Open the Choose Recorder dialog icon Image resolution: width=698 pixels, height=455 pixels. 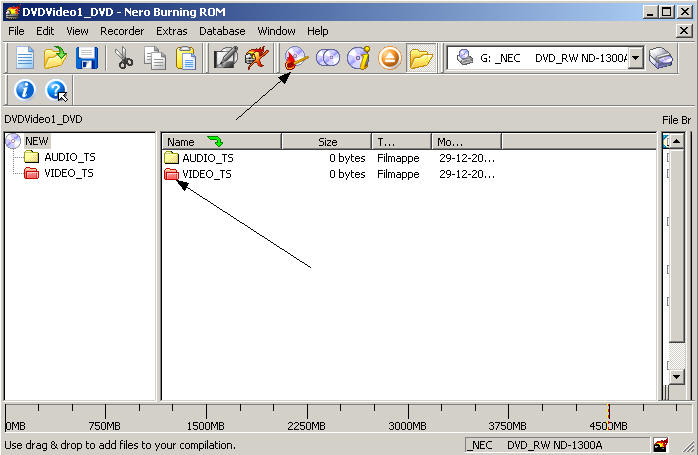tap(661, 58)
